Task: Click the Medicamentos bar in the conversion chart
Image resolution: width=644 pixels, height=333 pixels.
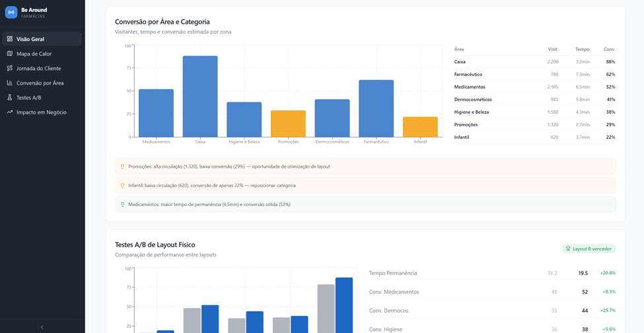Action: click(156, 113)
